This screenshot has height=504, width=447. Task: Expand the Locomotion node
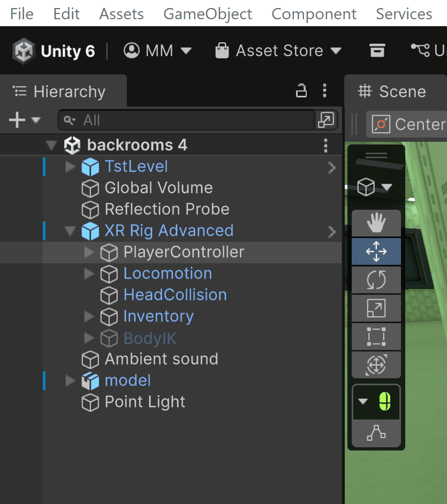tap(89, 273)
